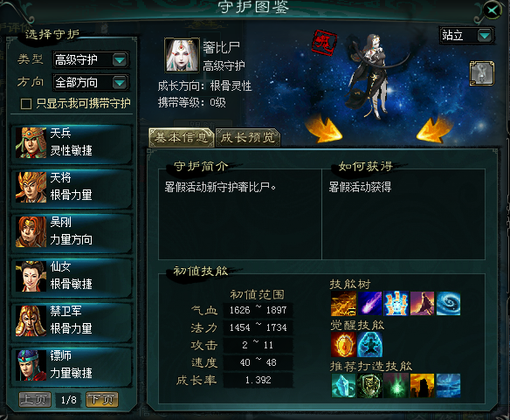Expand the 方向 全部方向 dropdown
Viewport: 510px width, 420px height.
point(91,82)
